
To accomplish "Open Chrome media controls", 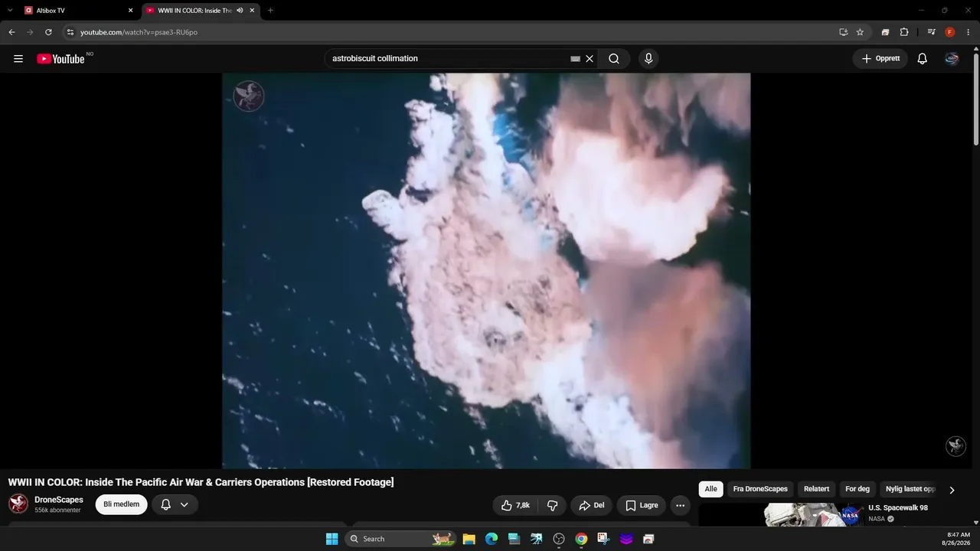I will [931, 32].
